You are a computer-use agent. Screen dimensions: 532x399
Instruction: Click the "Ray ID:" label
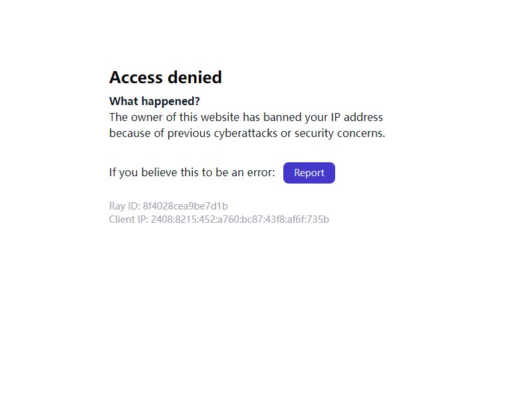click(124, 206)
